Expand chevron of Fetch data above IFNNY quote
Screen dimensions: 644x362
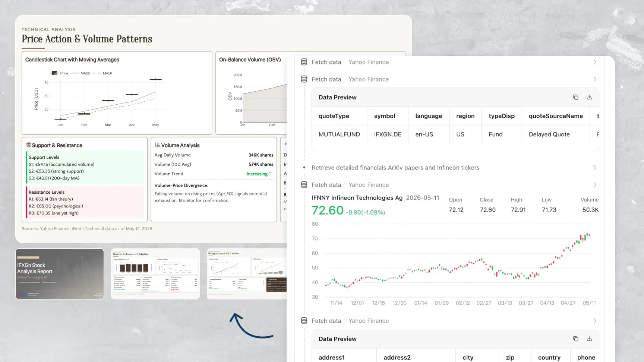(595, 185)
